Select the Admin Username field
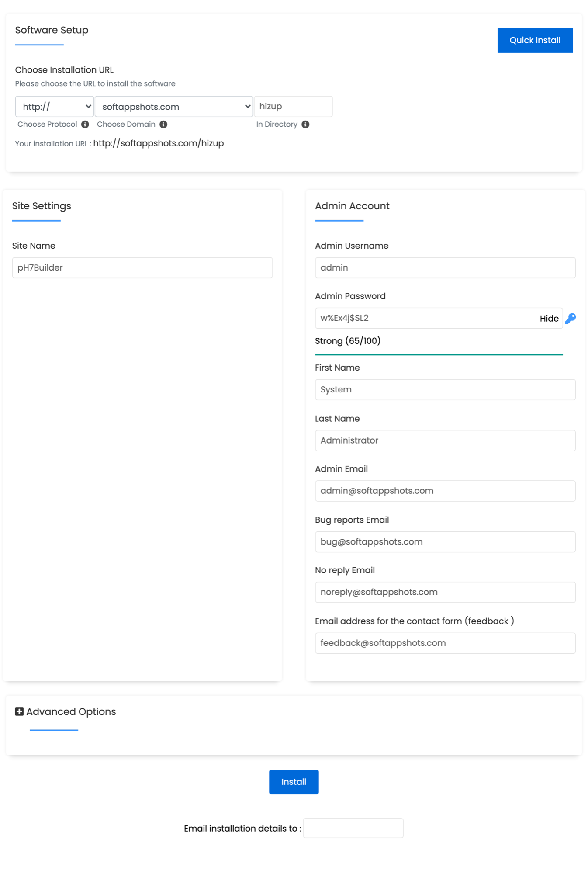Image resolution: width=588 pixels, height=874 pixels. click(445, 267)
